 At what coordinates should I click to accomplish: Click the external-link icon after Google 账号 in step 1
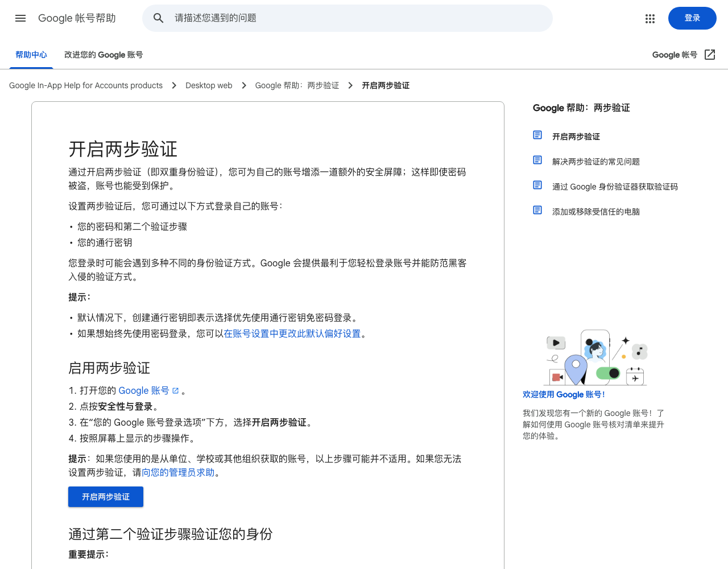pos(175,391)
